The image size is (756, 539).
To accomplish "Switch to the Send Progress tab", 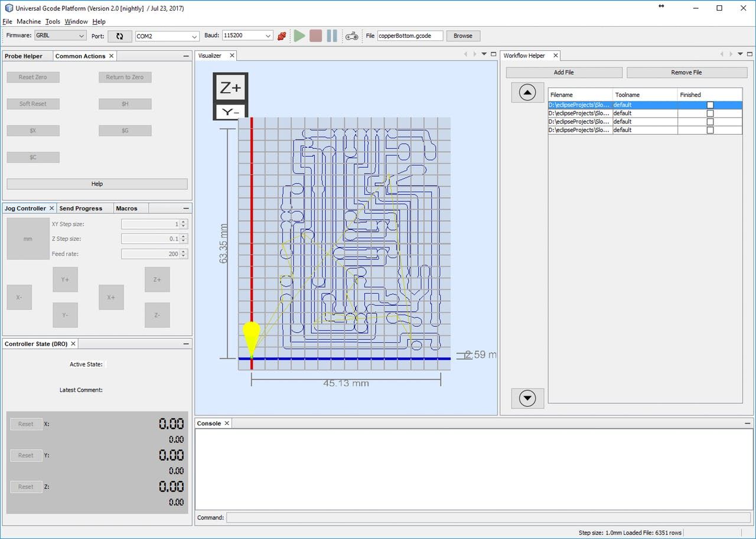I will pyautogui.click(x=80, y=209).
